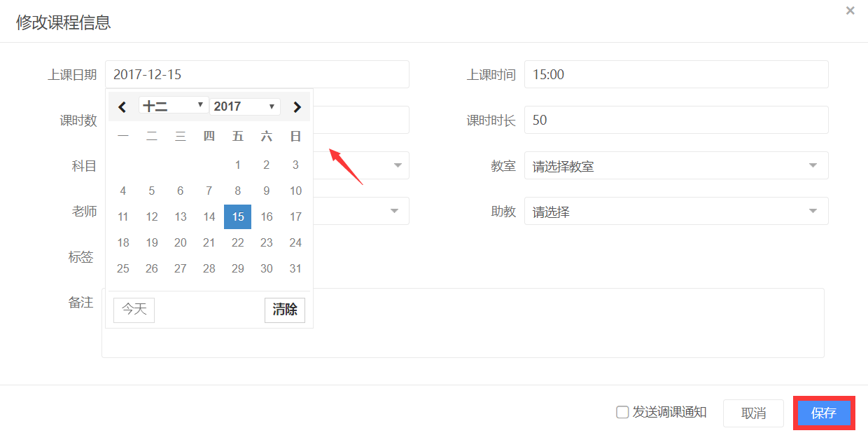Screen dimensions: 868x440
Task: Select December 13 in the calendar
Action: [181, 217]
